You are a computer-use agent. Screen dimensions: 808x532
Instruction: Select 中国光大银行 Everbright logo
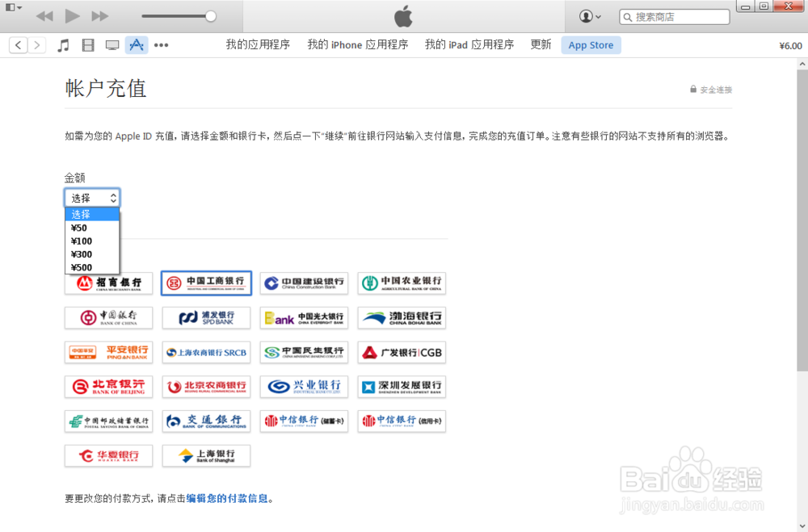[x=304, y=318]
